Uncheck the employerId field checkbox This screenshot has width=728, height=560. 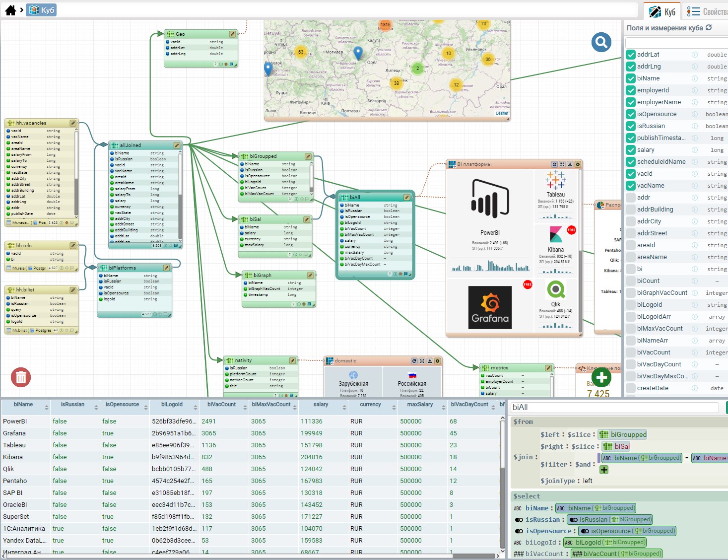(631, 90)
